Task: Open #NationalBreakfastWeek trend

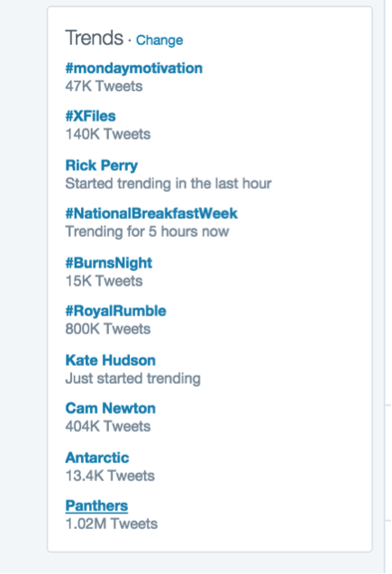Action: (151, 214)
